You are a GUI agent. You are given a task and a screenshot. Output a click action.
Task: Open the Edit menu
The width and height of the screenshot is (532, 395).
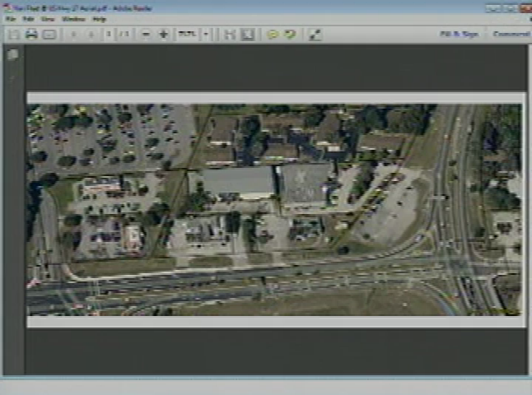pyautogui.click(x=28, y=19)
